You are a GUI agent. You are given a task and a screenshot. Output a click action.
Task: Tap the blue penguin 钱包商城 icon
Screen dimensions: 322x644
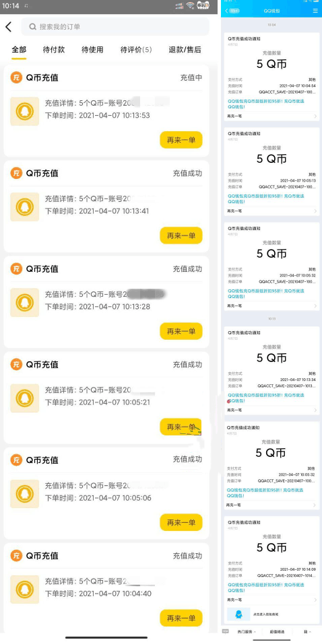[238, 614]
